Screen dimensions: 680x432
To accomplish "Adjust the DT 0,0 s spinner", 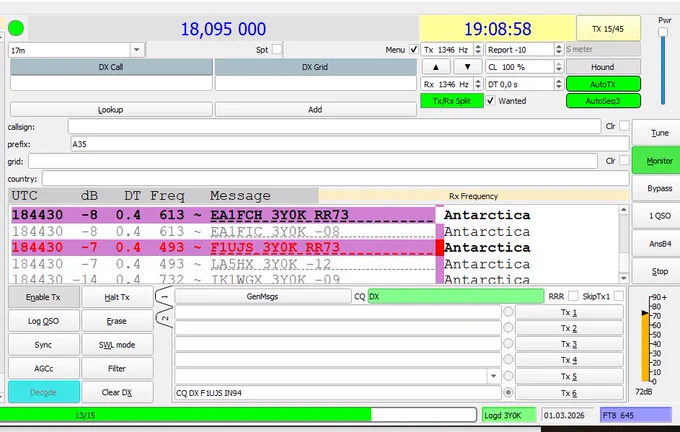I will tap(559, 84).
